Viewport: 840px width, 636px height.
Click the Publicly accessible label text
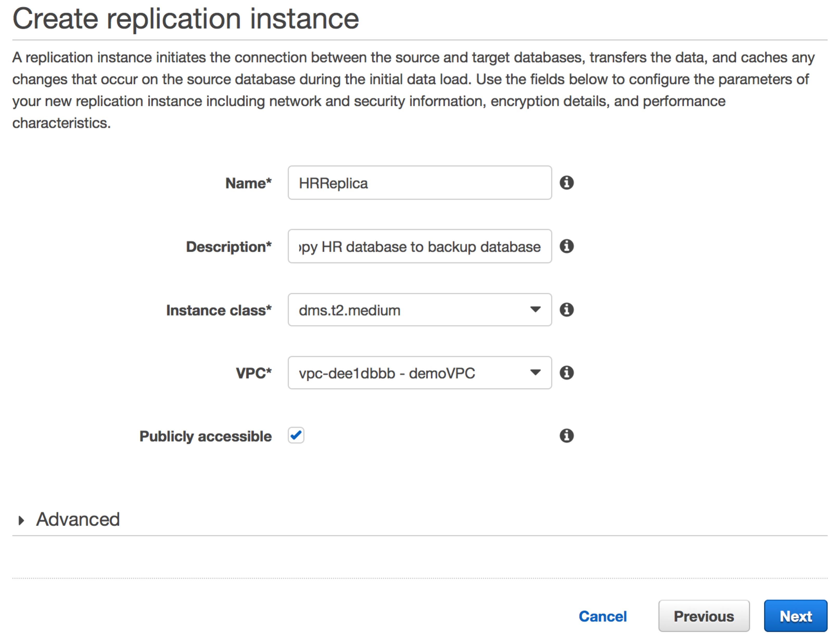click(x=205, y=436)
